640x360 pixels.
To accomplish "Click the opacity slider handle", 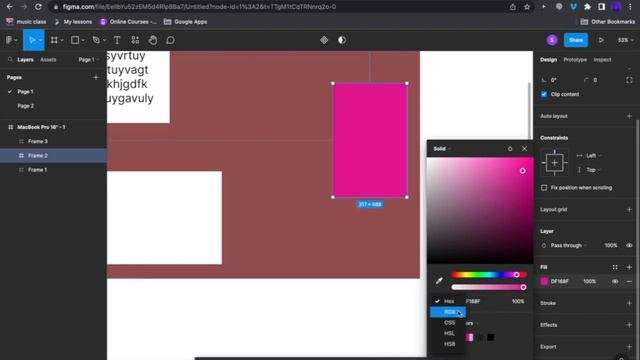I will 523,287.
